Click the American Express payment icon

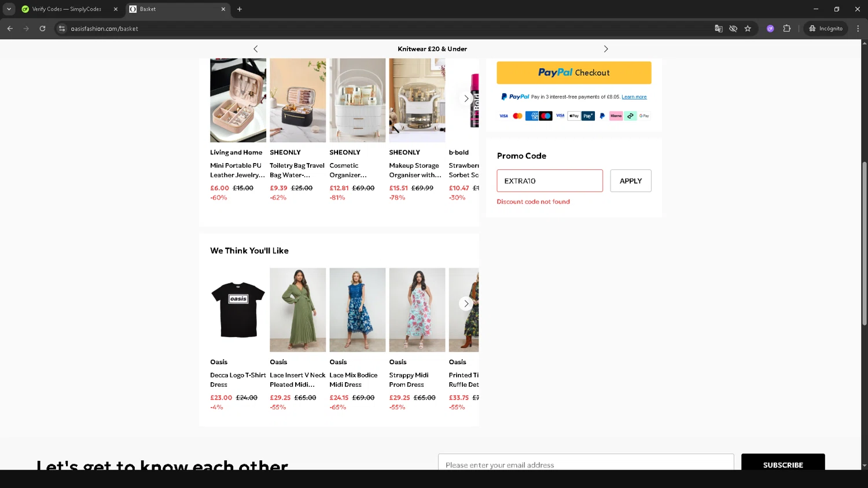click(532, 116)
